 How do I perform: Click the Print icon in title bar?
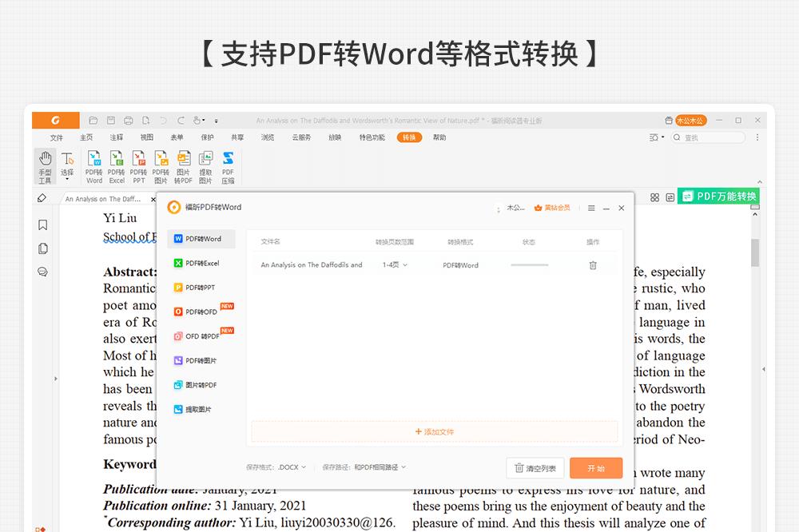129,121
